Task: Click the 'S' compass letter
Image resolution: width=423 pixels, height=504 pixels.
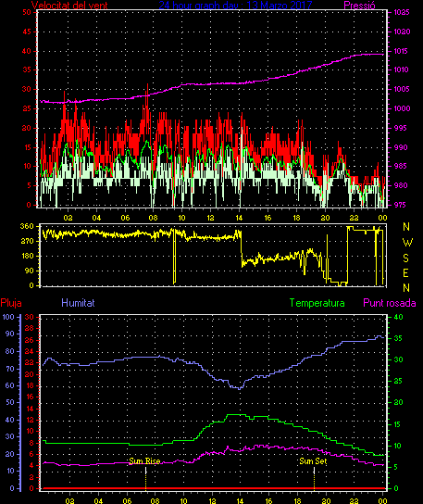Action: tap(406, 258)
